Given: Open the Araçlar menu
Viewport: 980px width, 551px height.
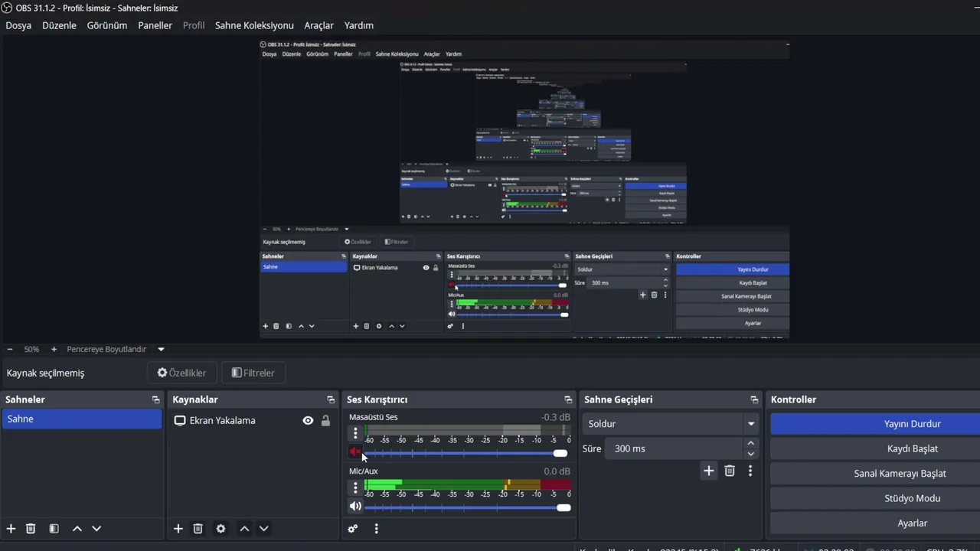Looking at the screenshot, I should pyautogui.click(x=318, y=25).
